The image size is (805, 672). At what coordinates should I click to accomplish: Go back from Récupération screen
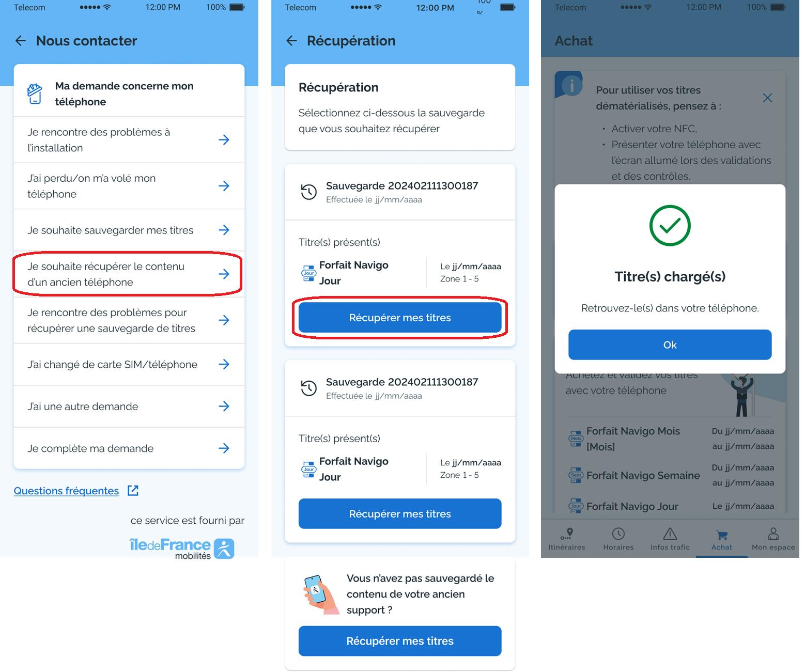pos(291,41)
